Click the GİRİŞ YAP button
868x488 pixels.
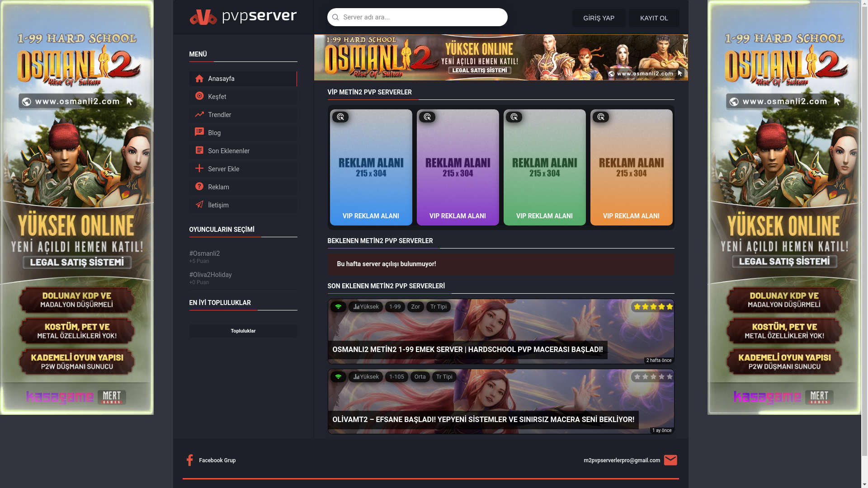[599, 18]
